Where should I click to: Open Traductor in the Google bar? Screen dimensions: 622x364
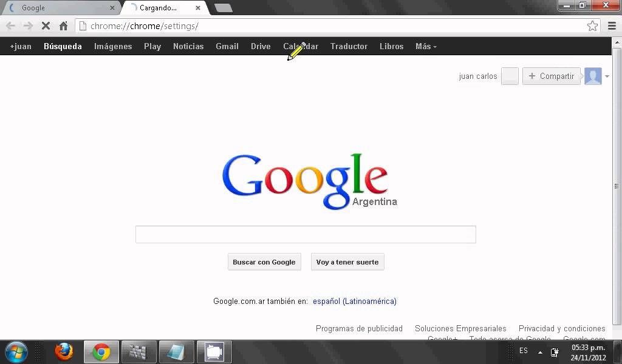click(x=349, y=46)
